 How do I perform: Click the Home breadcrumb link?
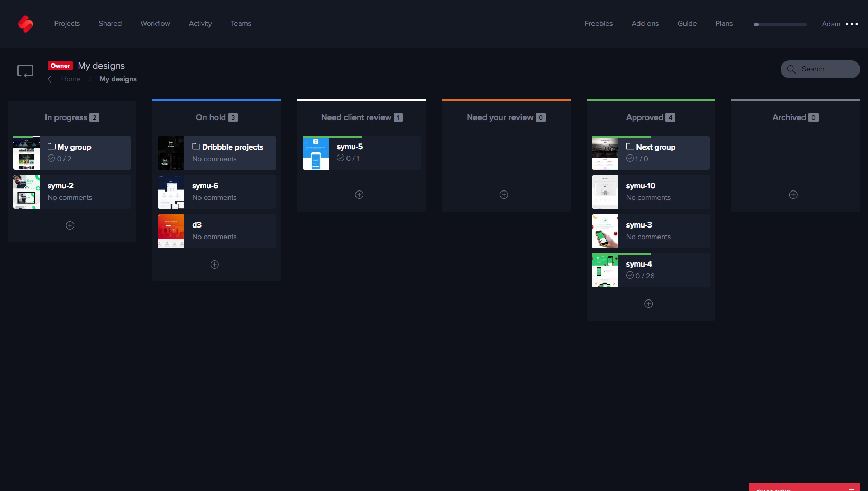(71, 79)
